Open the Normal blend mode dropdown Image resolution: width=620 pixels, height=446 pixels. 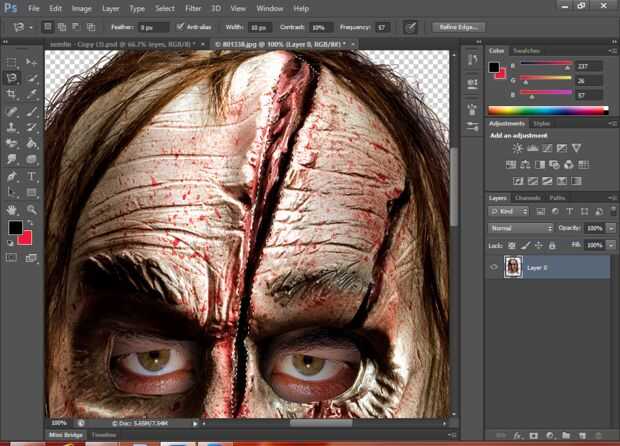click(x=520, y=228)
